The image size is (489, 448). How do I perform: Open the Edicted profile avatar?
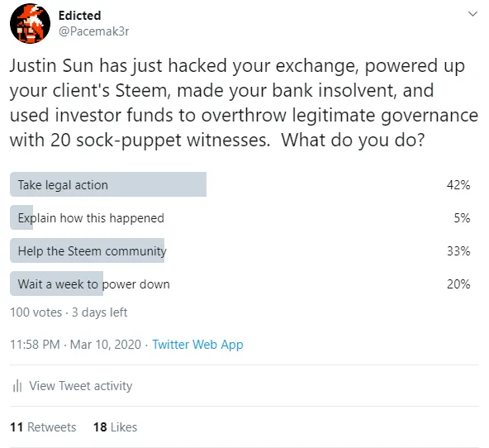30,23
